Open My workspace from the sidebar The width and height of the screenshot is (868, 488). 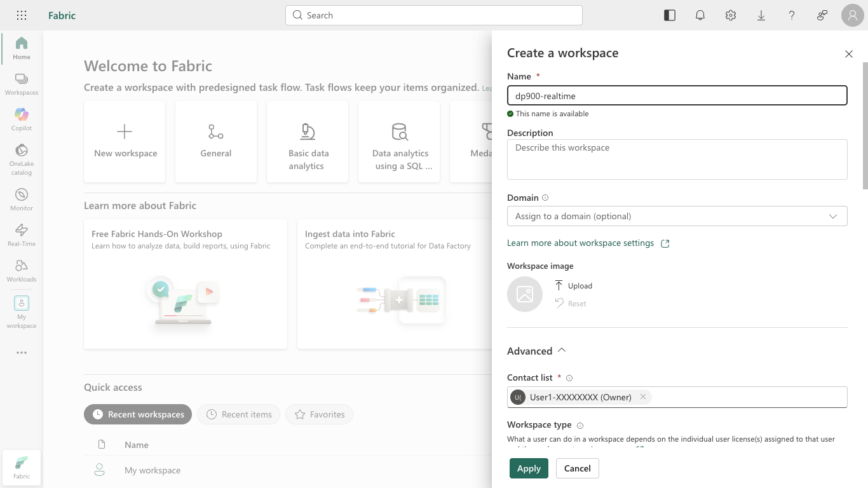pos(22,313)
